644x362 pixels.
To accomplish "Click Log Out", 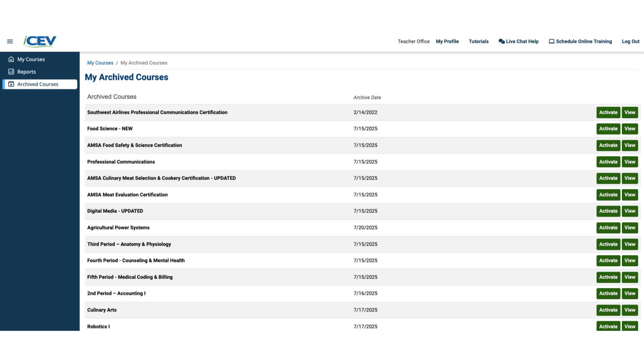I will click(631, 42).
